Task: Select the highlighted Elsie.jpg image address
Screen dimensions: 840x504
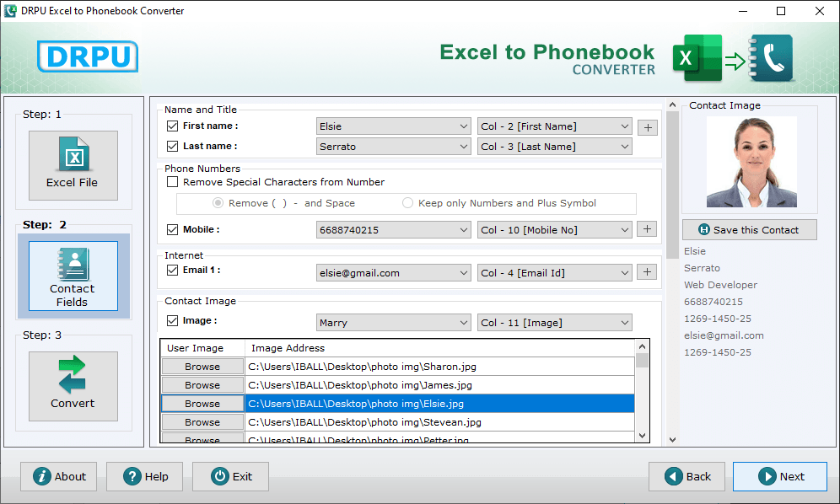Action: tap(440, 404)
